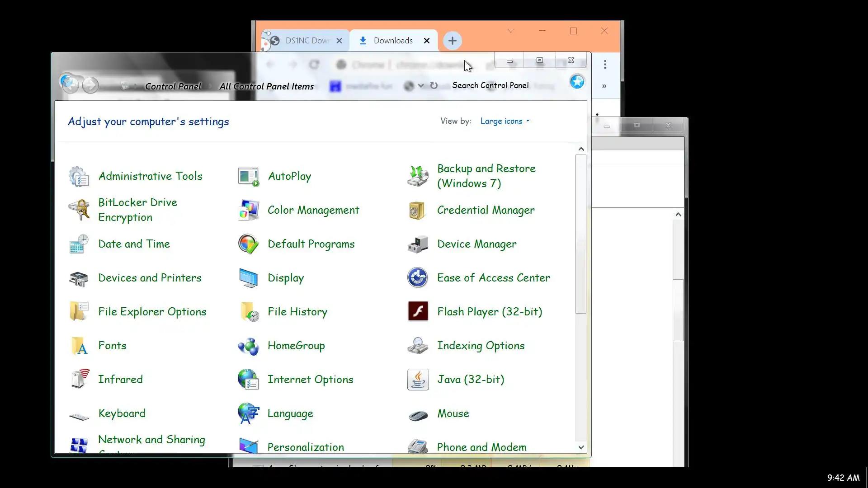Open the Credential Manager link

coord(486,210)
